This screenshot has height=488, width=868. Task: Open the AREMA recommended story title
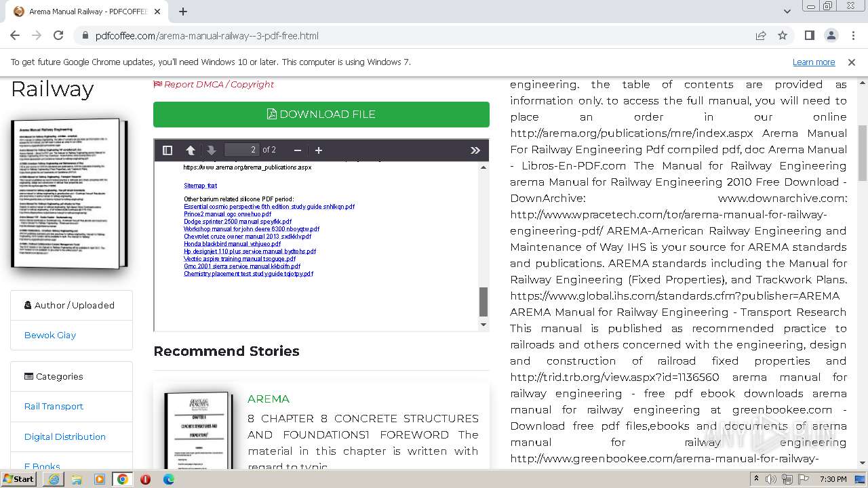[x=269, y=399]
